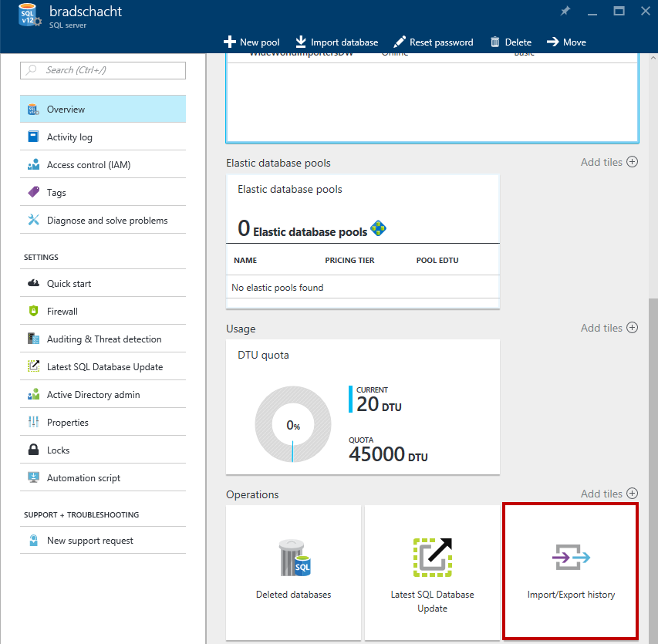This screenshot has width=658, height=644.
Task: Click the Access control (IAM) icon
Action: click(33, 164)
